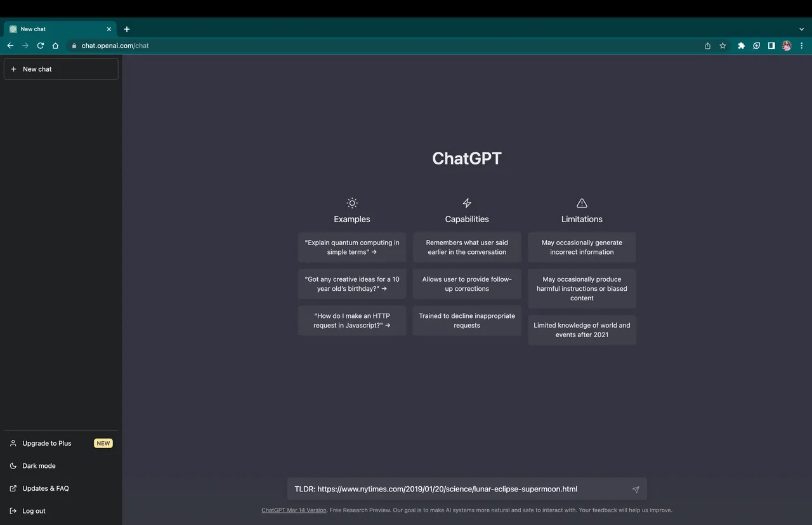The height and width of the screenshot is (525, 812).
Task: Choose the HTTP request in Javascript example
Action: pos(352,321)
